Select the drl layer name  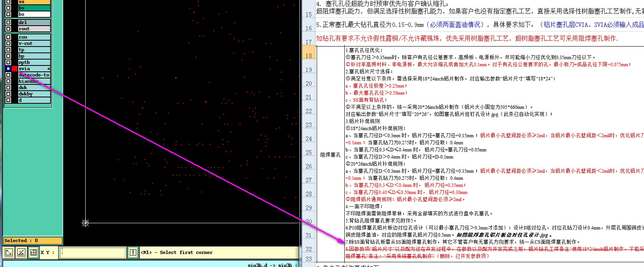(34, 22)
